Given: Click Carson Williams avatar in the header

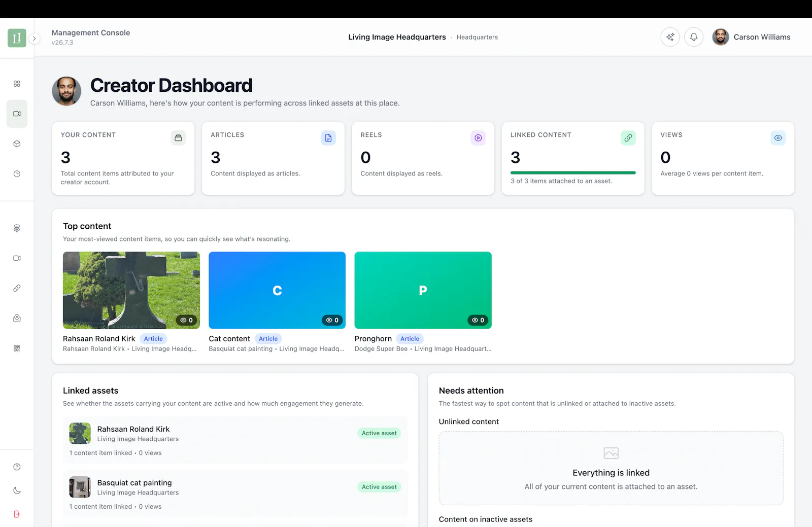Looking at the screenshot, I should (721, 37).
